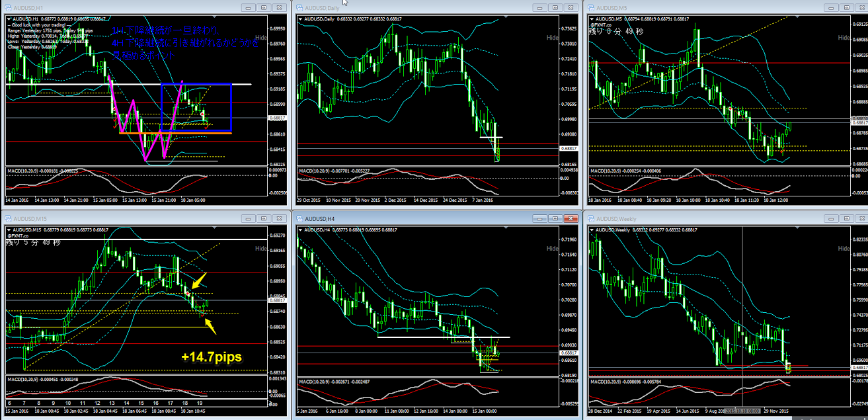Toggle Hide on the AUDUSD,H4 chart
The image size is (868, 420).
click(553, 248)
